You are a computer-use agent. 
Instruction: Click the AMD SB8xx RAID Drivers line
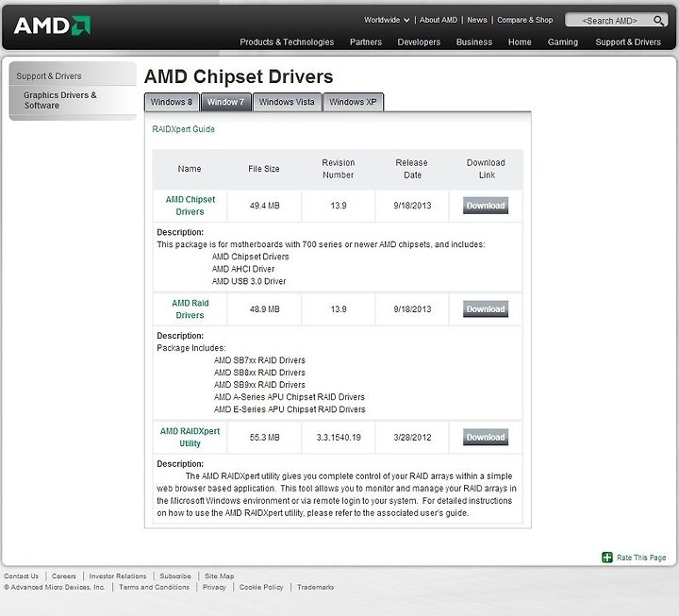pos(259,372)
